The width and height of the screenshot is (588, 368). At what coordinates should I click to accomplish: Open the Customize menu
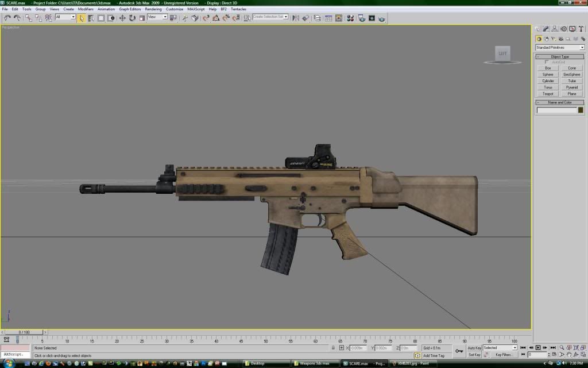point(175,9)
